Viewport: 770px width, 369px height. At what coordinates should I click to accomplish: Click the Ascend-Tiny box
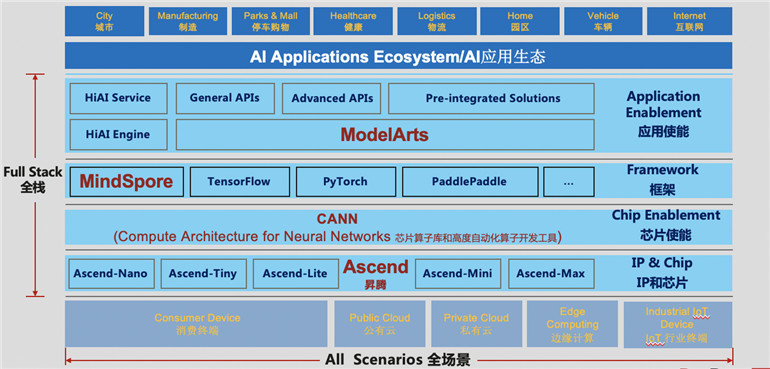[x=203, y=274]
